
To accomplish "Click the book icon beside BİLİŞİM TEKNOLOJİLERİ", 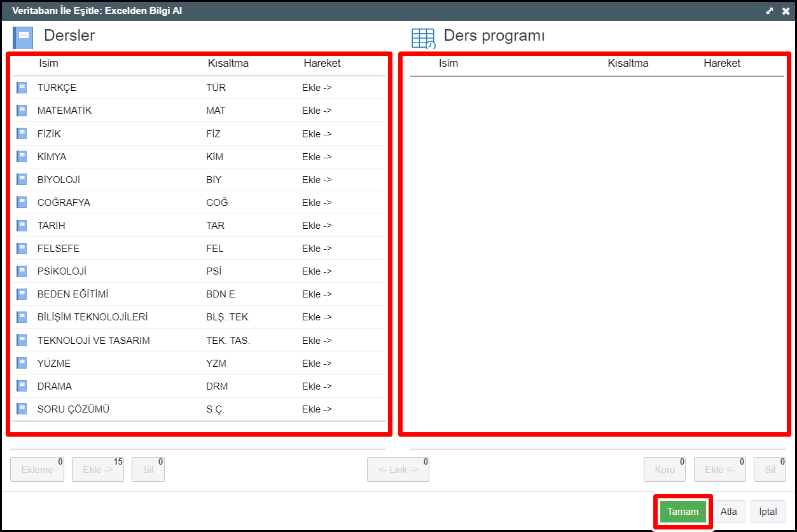I will pos(22,317).
